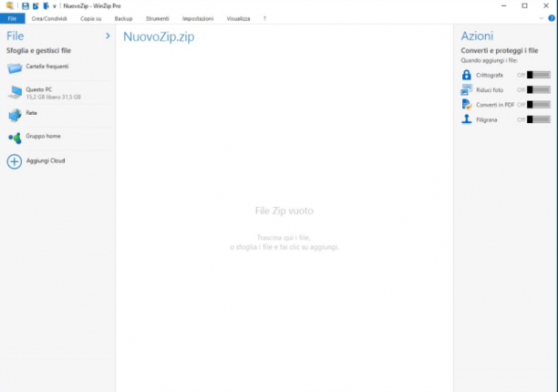Switch to the Copia su tab
The height and width of the screenshot is (392, 558).
click(91, 18)
